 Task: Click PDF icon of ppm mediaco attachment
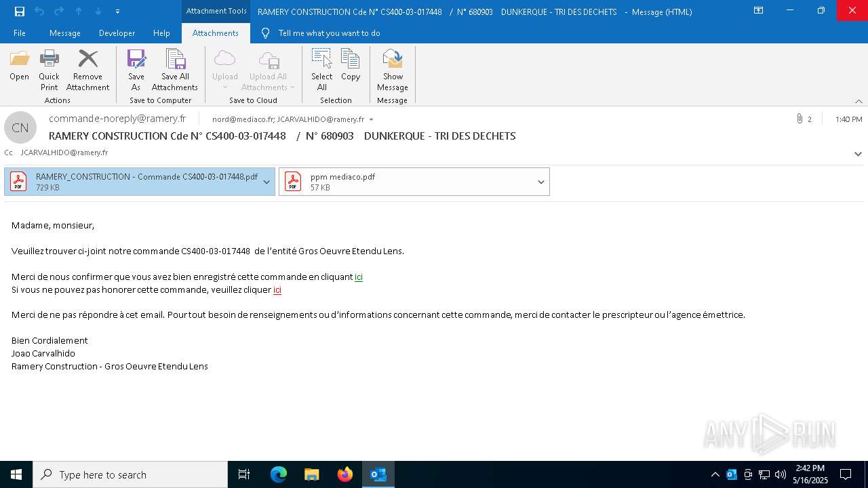tap(293, 182)
